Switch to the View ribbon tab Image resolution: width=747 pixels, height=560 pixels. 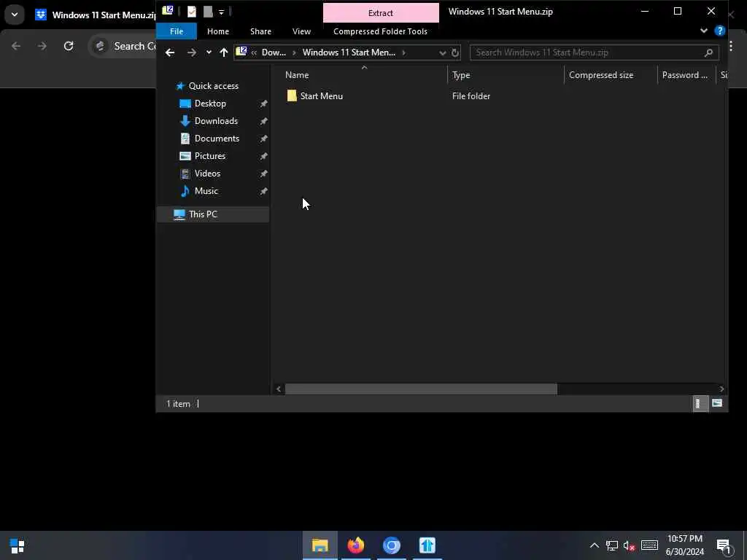coord(301,31)
